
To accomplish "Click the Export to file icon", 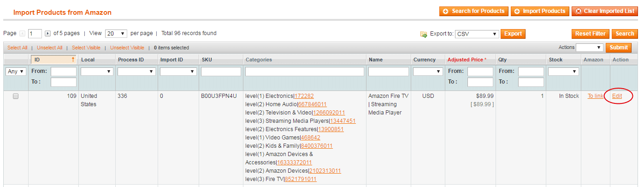I will (424, 34).
